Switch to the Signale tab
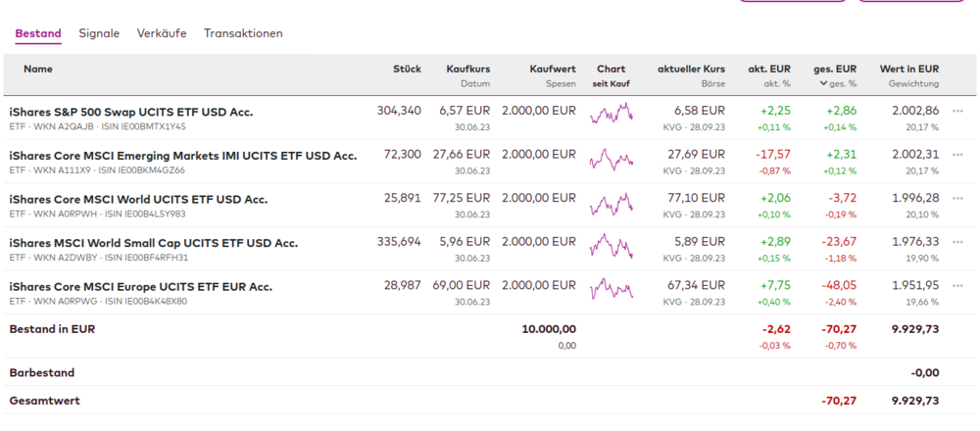Screen dimensions: 980x431 (x=99, y=33)
